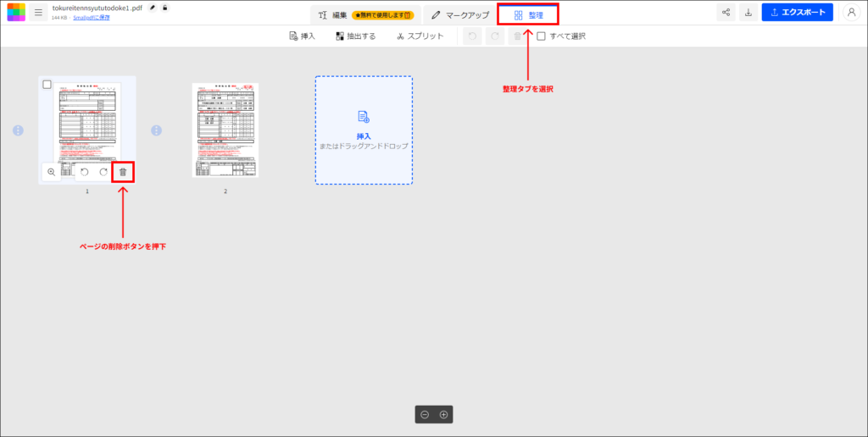
Task: Open the Smallpdfに保存 link
Action: coord(92,18)
